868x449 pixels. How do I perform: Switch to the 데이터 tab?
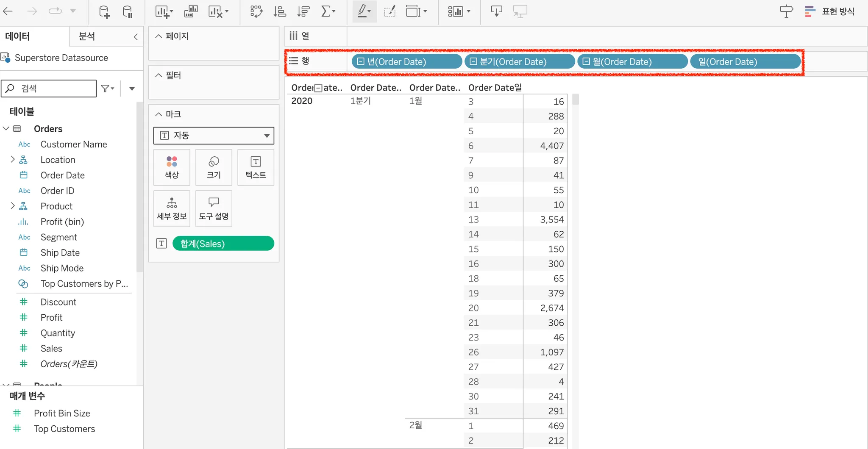pos(17,36)
